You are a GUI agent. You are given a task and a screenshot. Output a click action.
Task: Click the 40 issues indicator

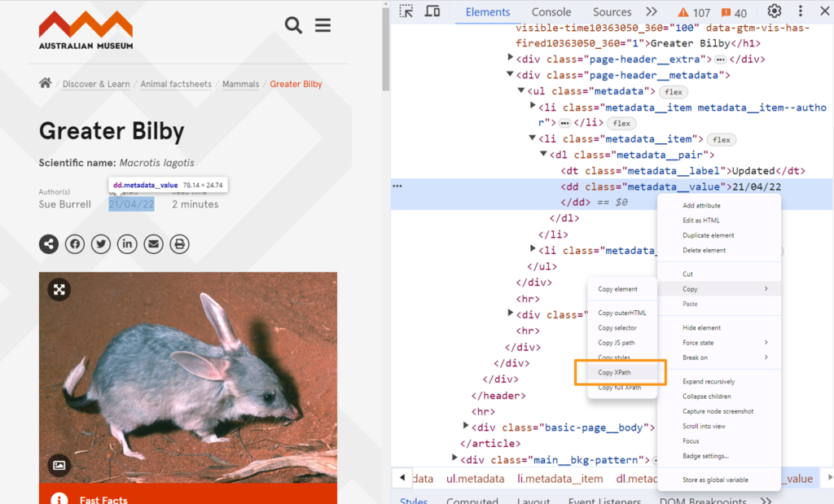point(734,12)
